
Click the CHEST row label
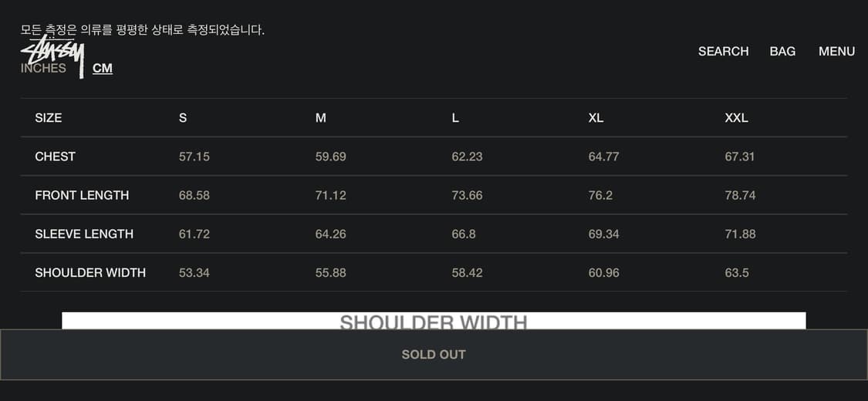56,157
